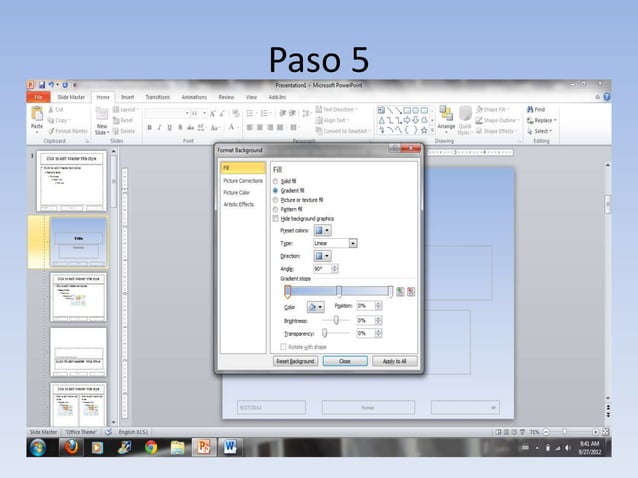Click the Angle value field

coord(323,269)
